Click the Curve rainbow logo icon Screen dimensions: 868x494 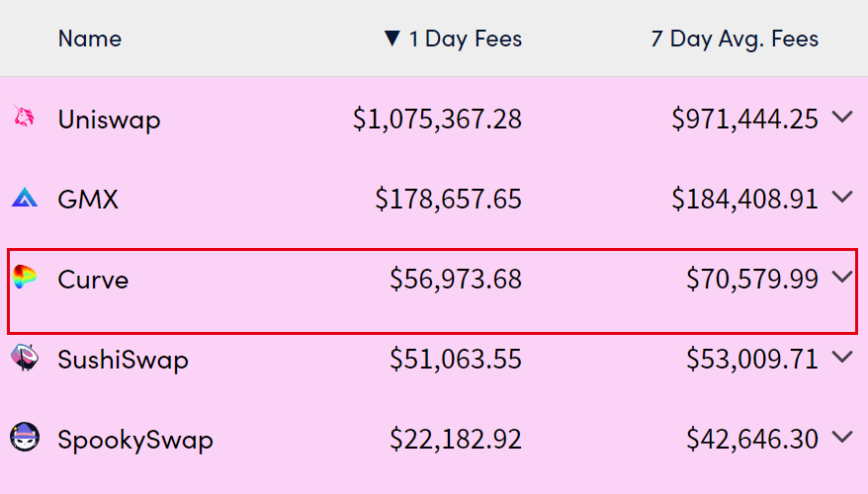(25, 276)
